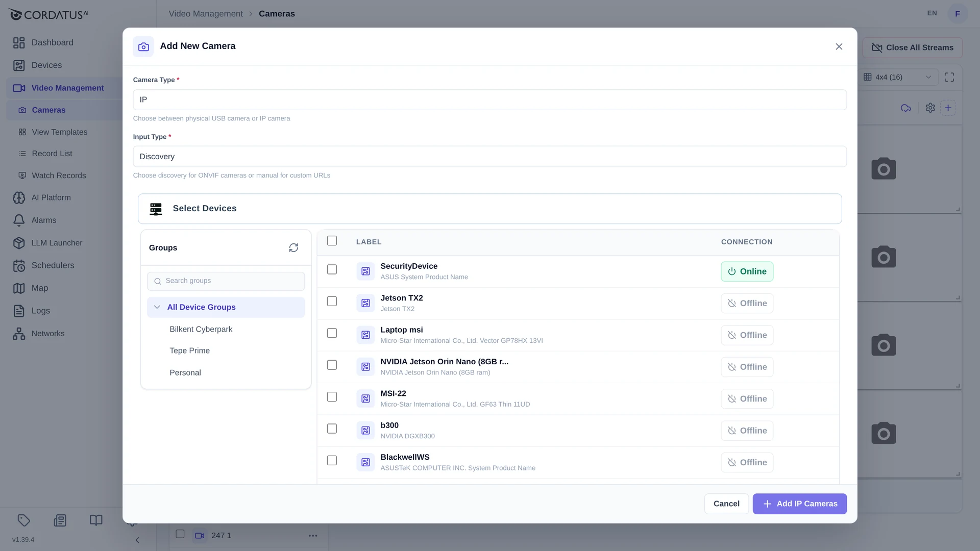Image resolution: width=980 pixels, height=551 pixels.
Task: Open the grid settings gear icon
Action: coord(930,108)
